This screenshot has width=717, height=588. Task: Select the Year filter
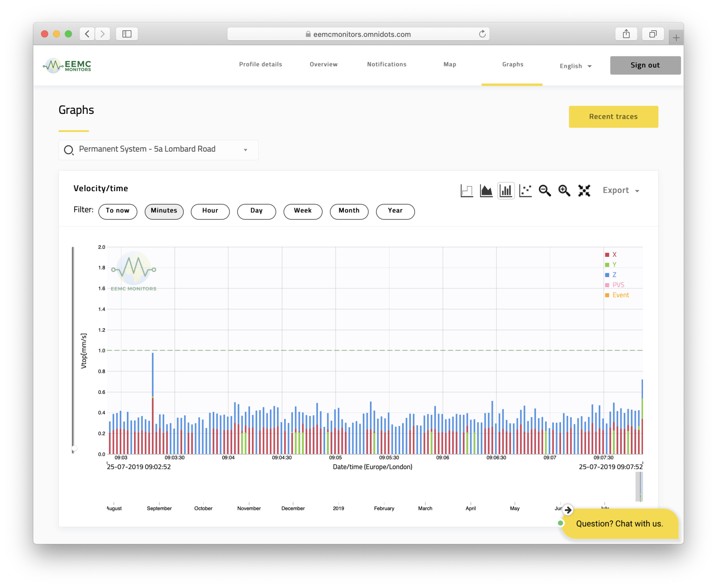pos(395,211)
